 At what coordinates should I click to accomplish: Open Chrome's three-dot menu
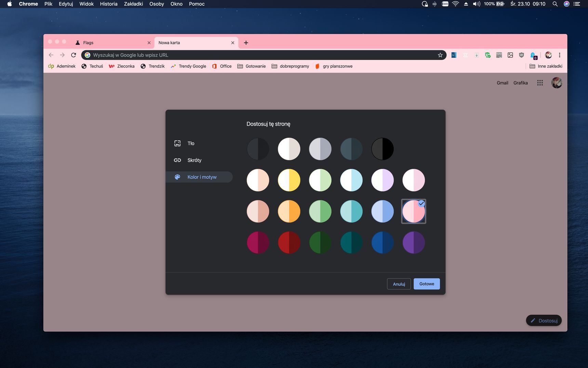tap(559, 55)
